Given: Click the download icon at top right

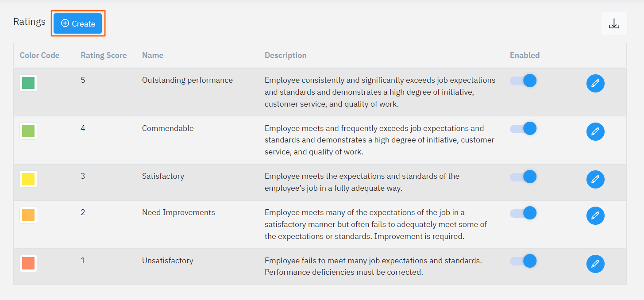Looking at the screenshot, I should coord(614,24).
